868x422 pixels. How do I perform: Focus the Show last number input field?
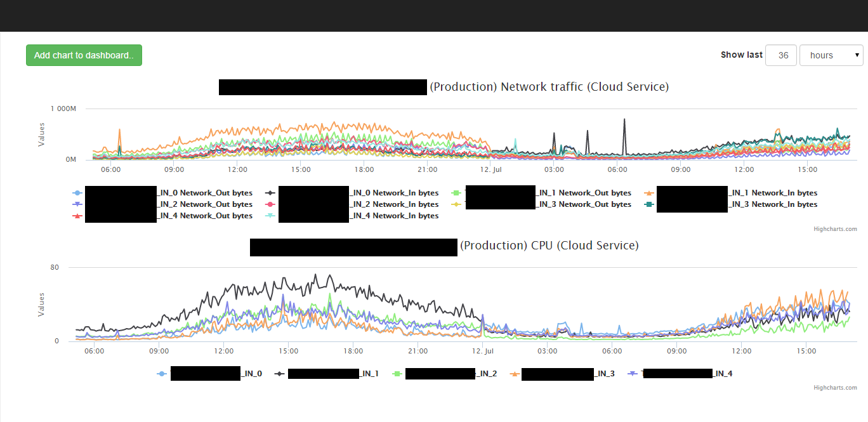(x=781, y=55)
